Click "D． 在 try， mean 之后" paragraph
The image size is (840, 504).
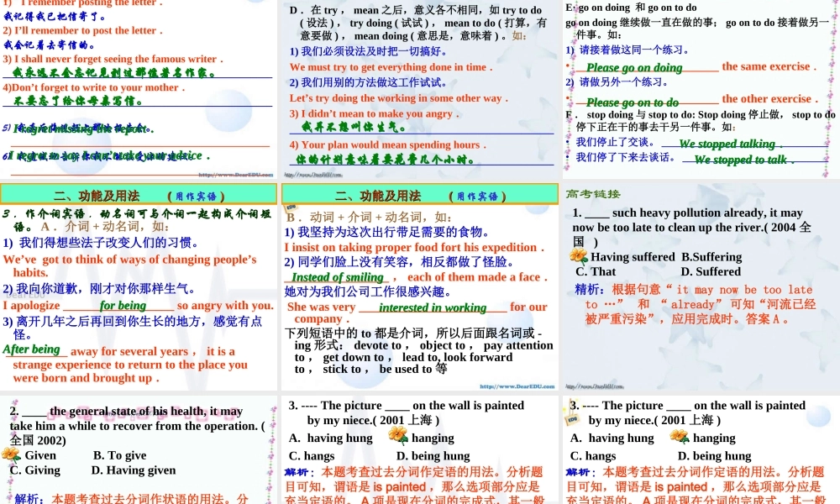click(x=418, y=23)
